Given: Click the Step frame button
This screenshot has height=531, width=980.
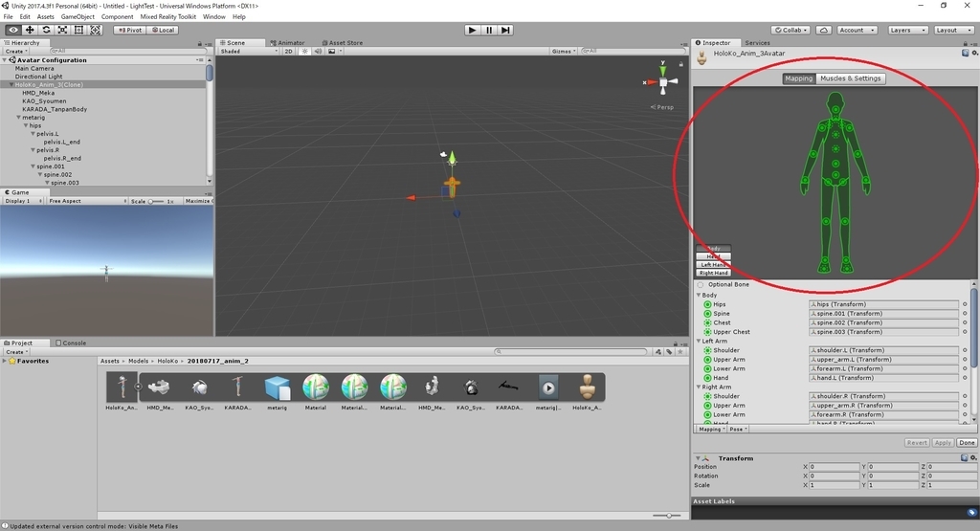Looking at the screenshot, I should pos(505,30).
